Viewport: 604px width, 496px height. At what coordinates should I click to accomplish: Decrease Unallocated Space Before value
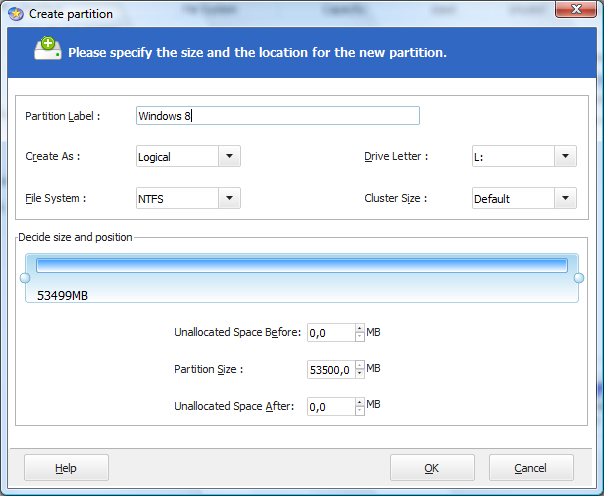click(359, 338)
